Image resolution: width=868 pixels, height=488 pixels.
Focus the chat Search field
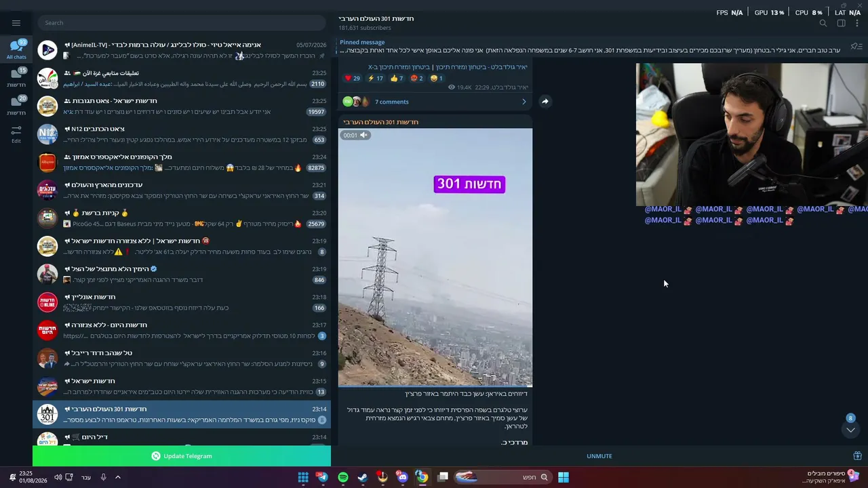point(182,22)
